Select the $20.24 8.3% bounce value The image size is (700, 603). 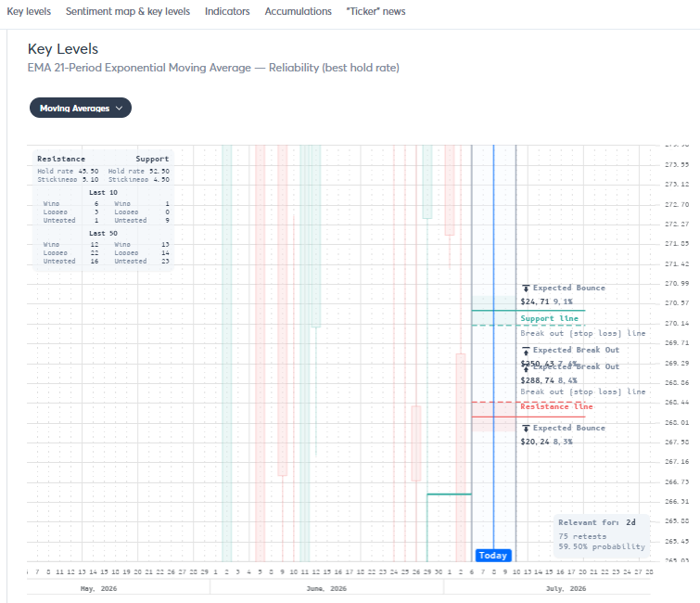pyautogui.click(x=546, y=442)
